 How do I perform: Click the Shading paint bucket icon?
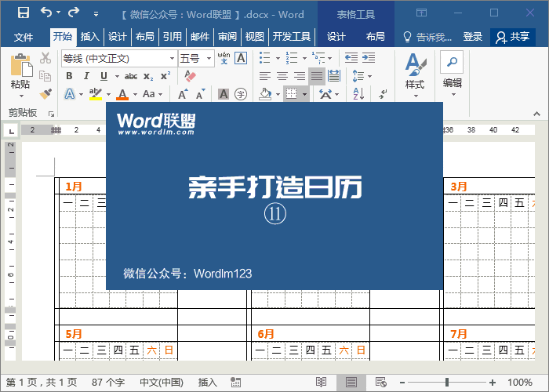(x=265, y=94)
